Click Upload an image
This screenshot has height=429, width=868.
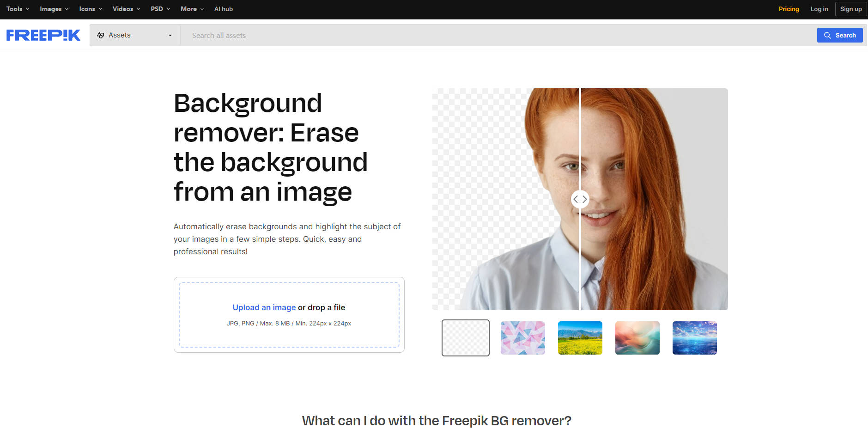click(x=264, y=307)
